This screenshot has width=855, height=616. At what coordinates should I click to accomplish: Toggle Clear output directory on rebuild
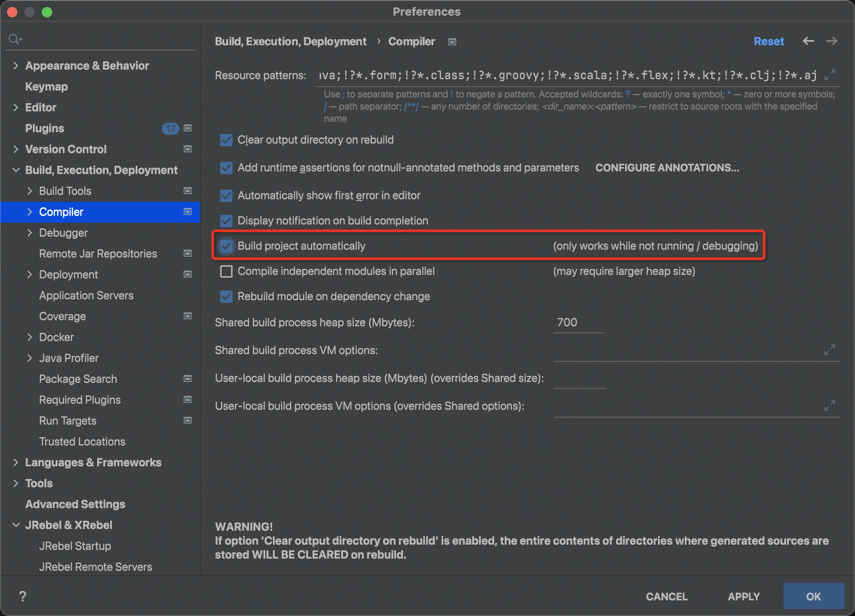coord(226,140)
